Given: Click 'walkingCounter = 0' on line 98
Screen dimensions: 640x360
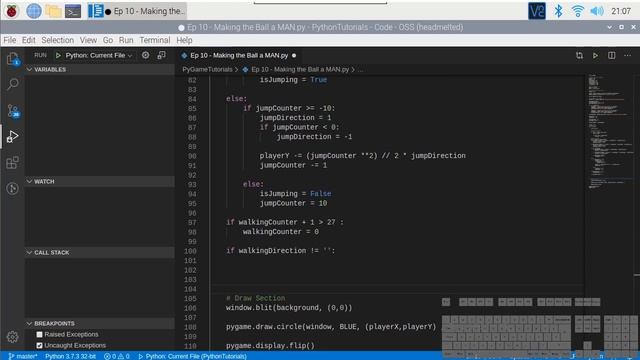Looking at the screenshot, I should [280, 232].
